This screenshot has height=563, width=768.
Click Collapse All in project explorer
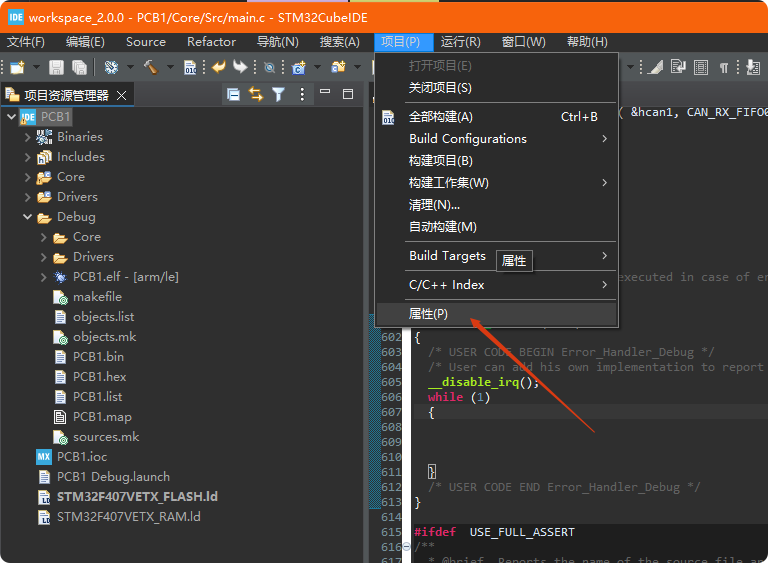(233, 94)
